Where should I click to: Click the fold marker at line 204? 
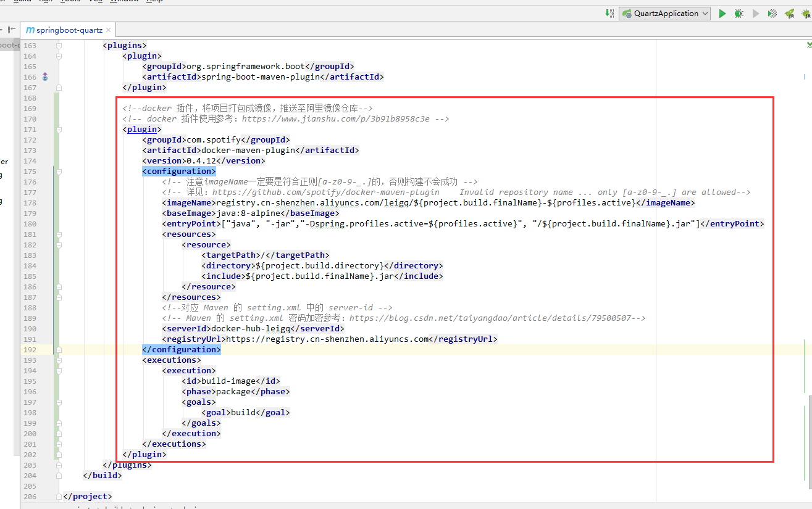(59, 476)
